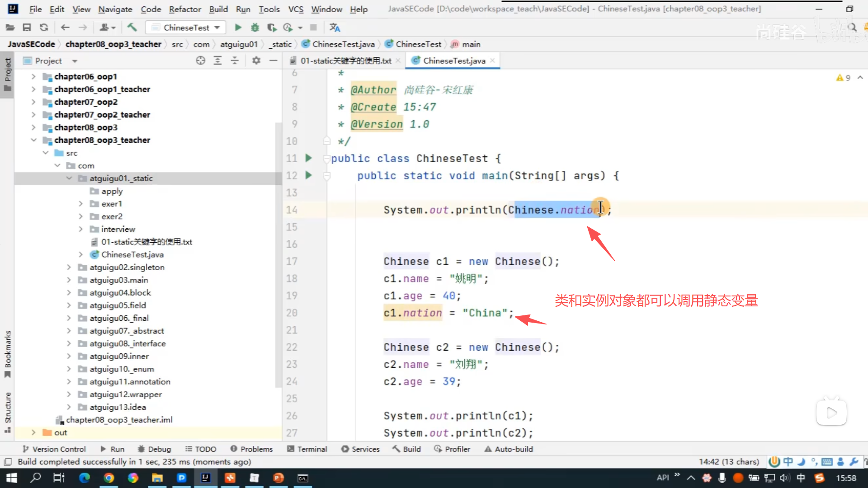This screenshot has width=868, height=488.
Task: Open the ChineseTest run configuration dropdown
Action: coord(186,28)
